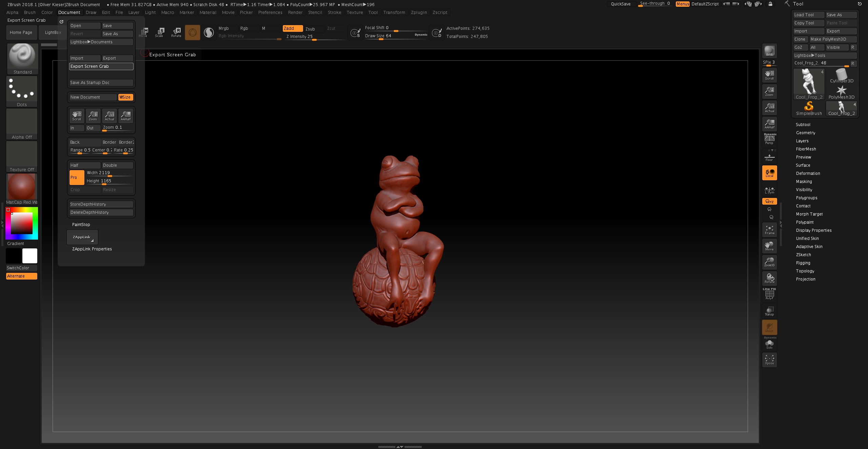Screen dimensions: 868x449
Task: Click Save As Startup Doc
Action: (x=101, y=83)
